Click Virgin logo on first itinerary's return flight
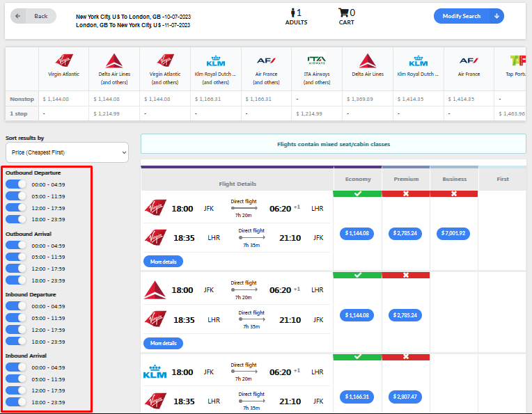532x414 pixels. coord(155,237)
